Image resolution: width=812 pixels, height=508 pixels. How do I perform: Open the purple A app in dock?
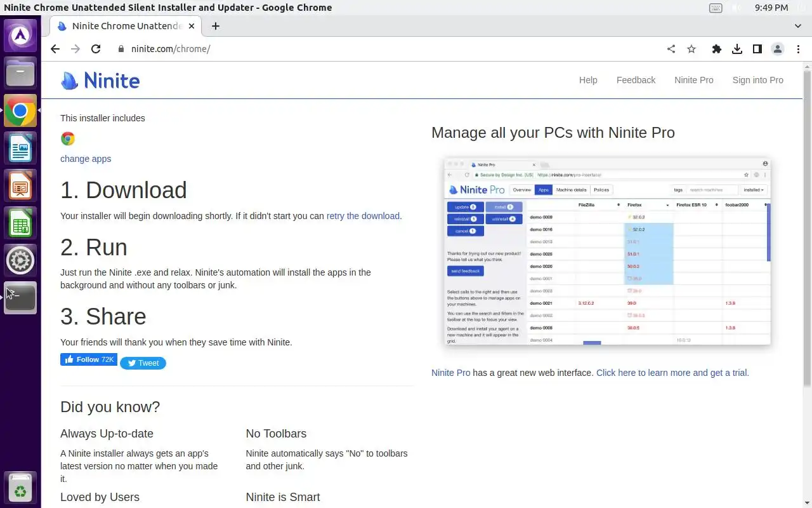click(20, 35)
